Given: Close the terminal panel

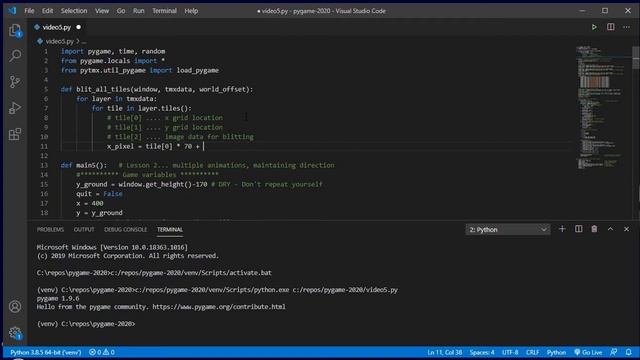Looking at the screenshot, I should [x=627, y=229].
